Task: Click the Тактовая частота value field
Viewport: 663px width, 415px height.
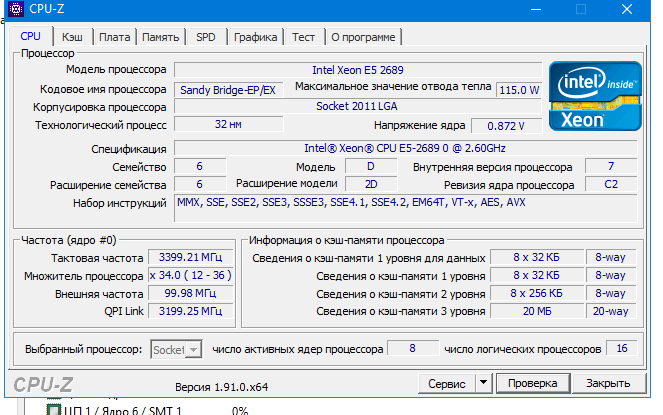Action: click(186, 257)
